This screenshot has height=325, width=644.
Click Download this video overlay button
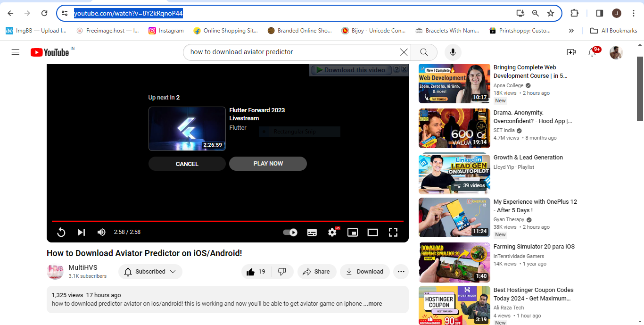[351, 70]
